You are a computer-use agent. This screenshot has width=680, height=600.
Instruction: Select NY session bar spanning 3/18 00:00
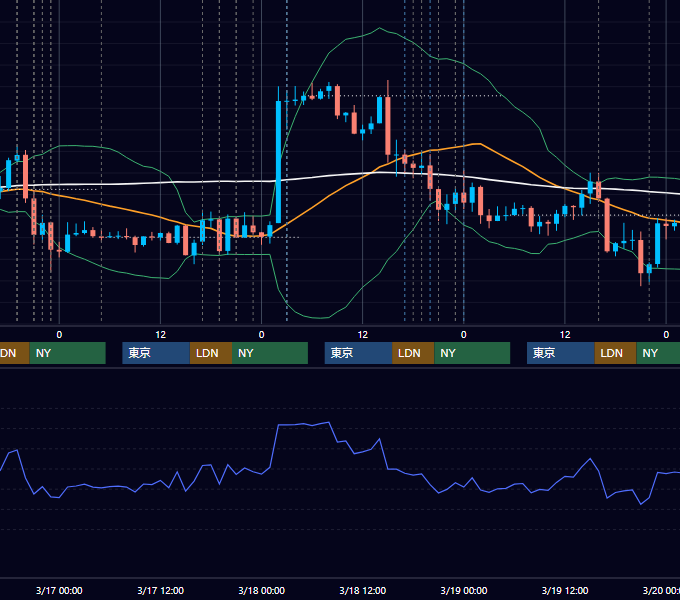pyautogui.click(x=270, y=353)
